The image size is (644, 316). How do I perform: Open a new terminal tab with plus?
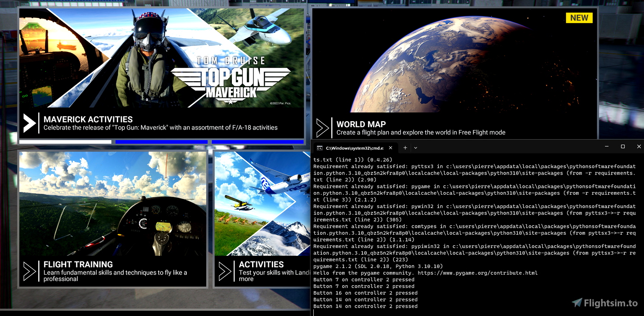(405, 148)
